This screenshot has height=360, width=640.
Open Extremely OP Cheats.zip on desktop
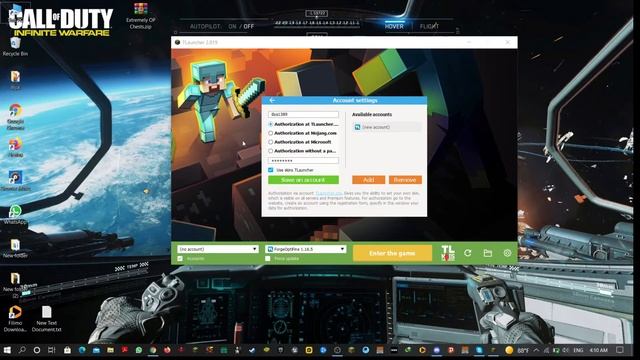tap(140, 16)
